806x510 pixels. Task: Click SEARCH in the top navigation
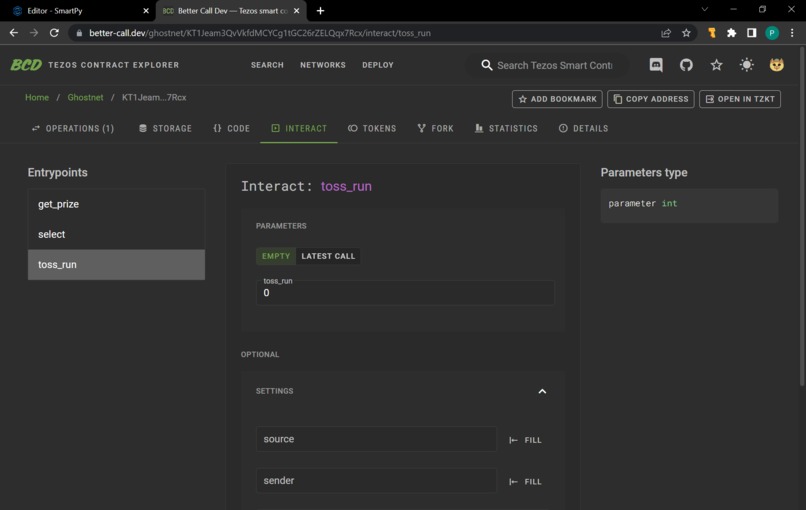coord(267,65)
